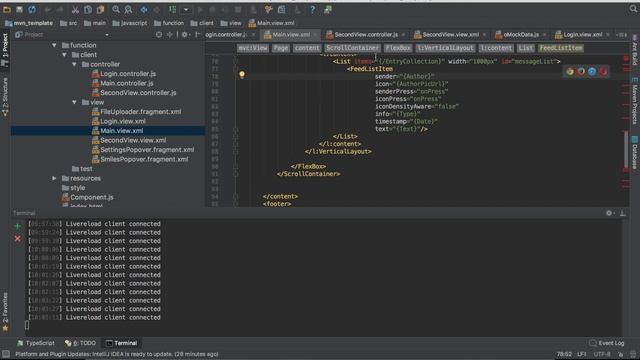Click the Find magnifier icon
The width and height of the screenshot is (640, 360).
pyautogui.click(x=116, y=9)
